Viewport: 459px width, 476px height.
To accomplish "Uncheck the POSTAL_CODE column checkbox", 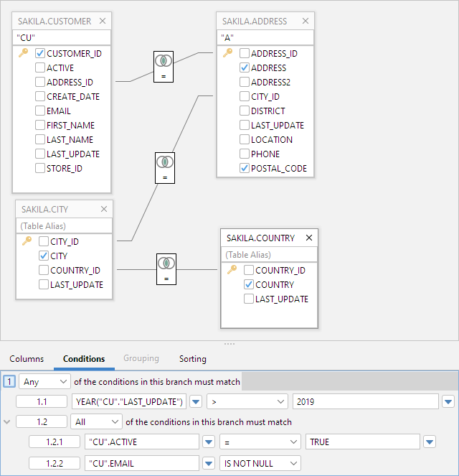I will pyautogui.click(x=245, y=168).
